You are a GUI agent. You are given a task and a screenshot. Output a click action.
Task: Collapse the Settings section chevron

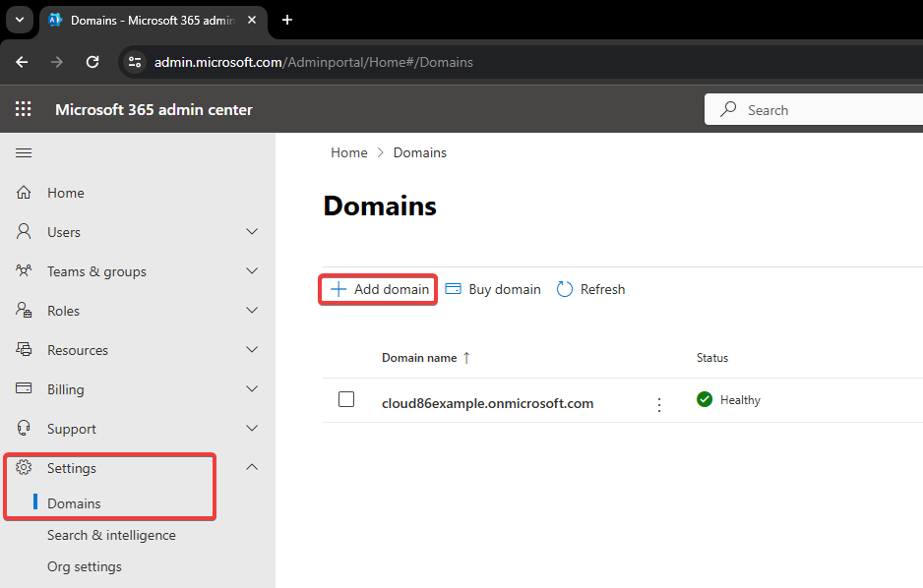pos(252,467)
